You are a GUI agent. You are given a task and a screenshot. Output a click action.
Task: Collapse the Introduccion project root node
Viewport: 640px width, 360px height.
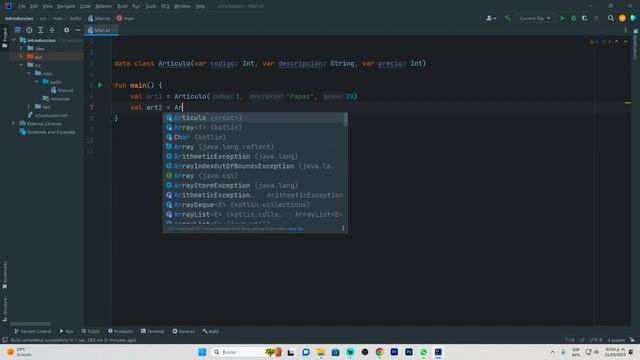(x=14, y=40)
